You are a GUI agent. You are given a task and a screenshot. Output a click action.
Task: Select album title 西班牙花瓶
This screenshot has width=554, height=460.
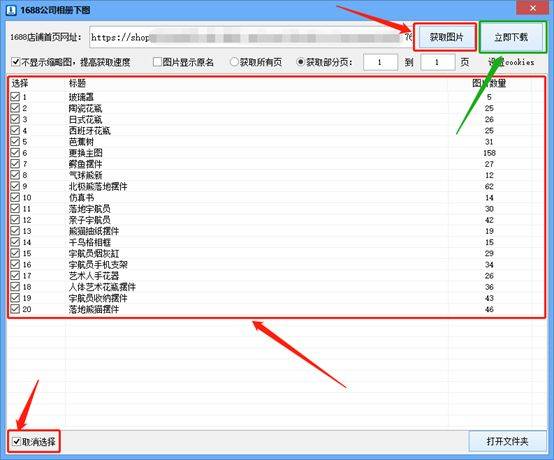(90, 131)
